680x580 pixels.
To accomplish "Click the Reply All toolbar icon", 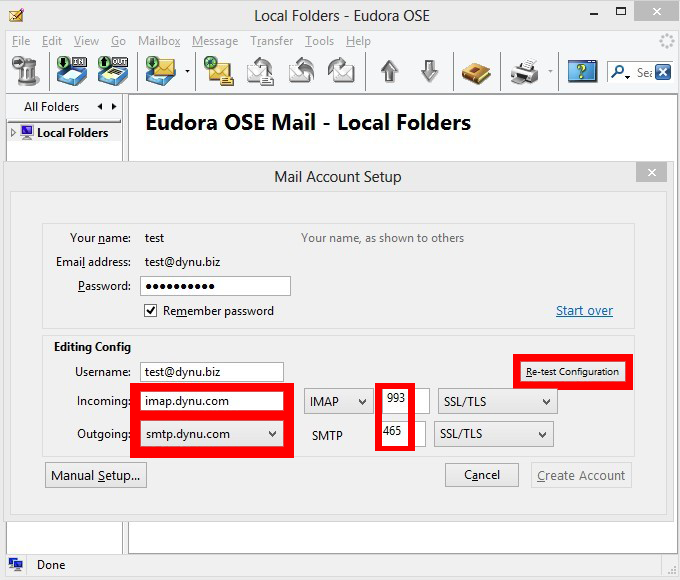I will (301, 71).
